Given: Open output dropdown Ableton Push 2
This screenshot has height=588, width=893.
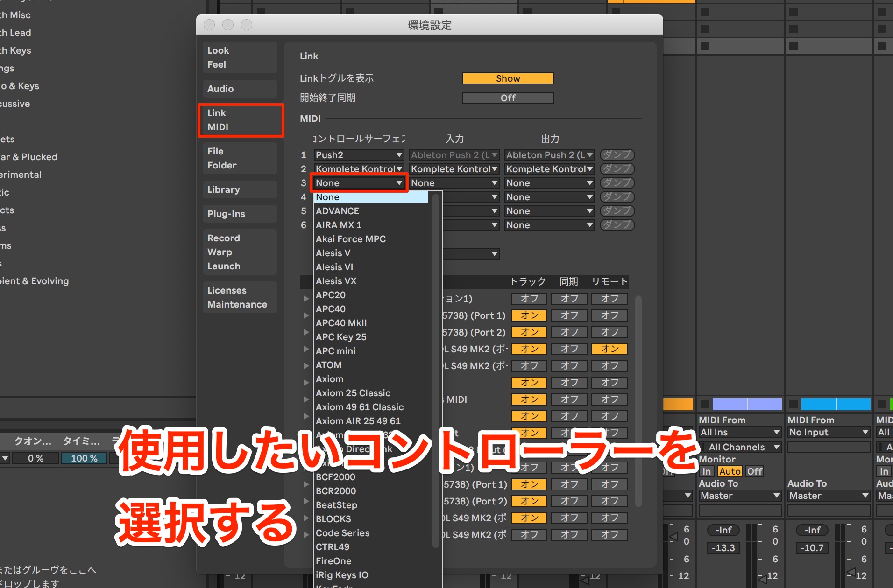Looking at the screenshot, I should click(x=549, y=155).
